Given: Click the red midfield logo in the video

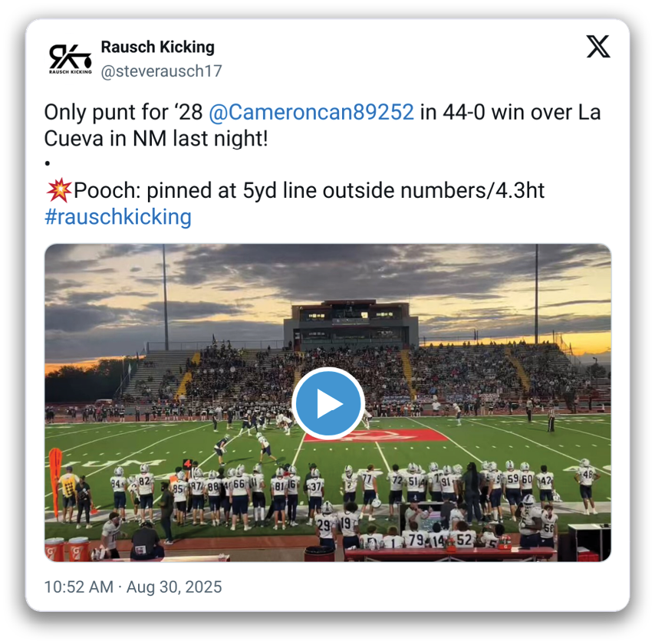Looking at the screenshot, I should tap(376, 435).
